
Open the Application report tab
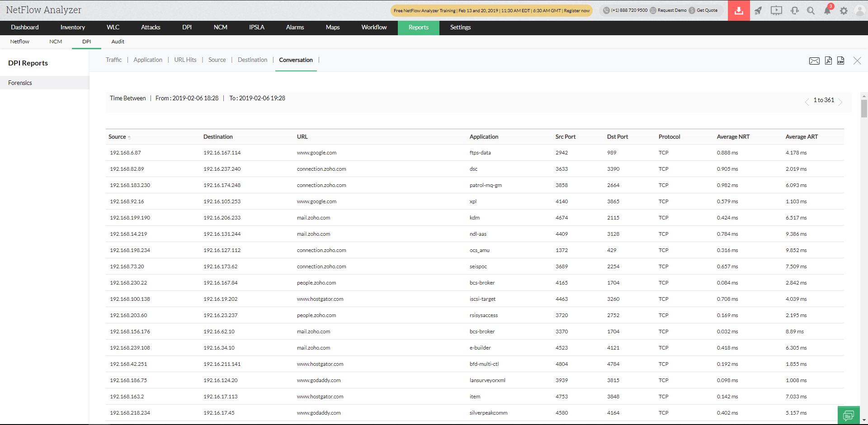coord(148,60)
